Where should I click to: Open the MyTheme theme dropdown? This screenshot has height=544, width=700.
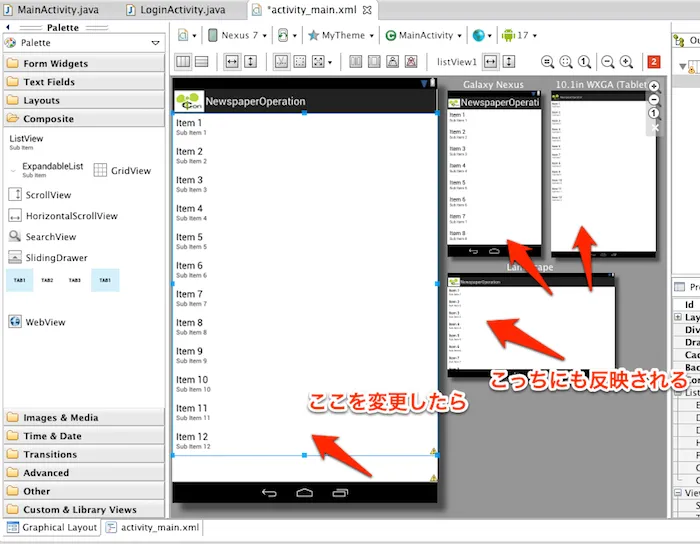coord(341,35)
